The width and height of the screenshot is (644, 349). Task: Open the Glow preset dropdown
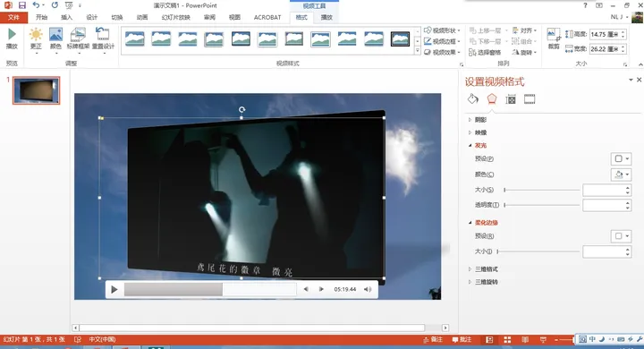pos(621,158)
